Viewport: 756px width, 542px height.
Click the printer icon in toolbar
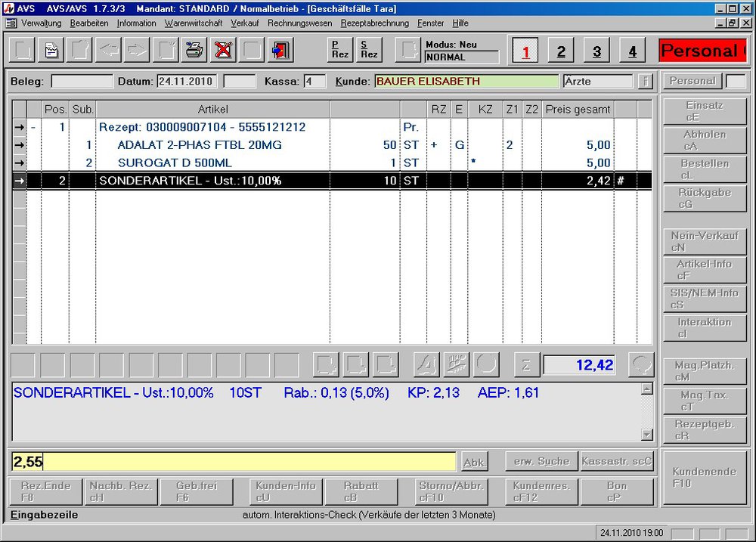(x=194, y=51)
